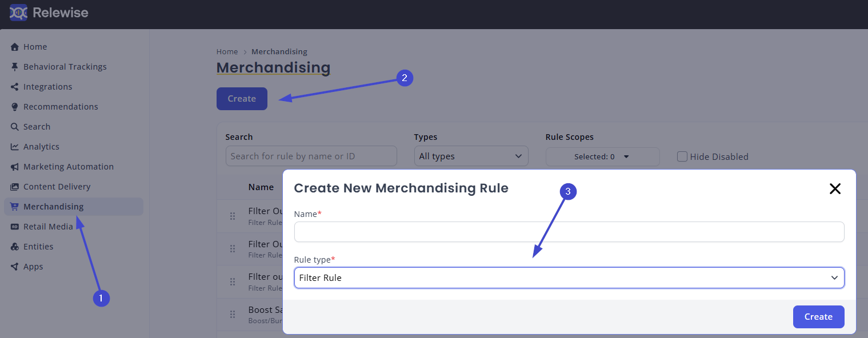This screenshot has height=338, width=868.
Task: Grab the drag handle of the second rule row
Action: point(233,249)
